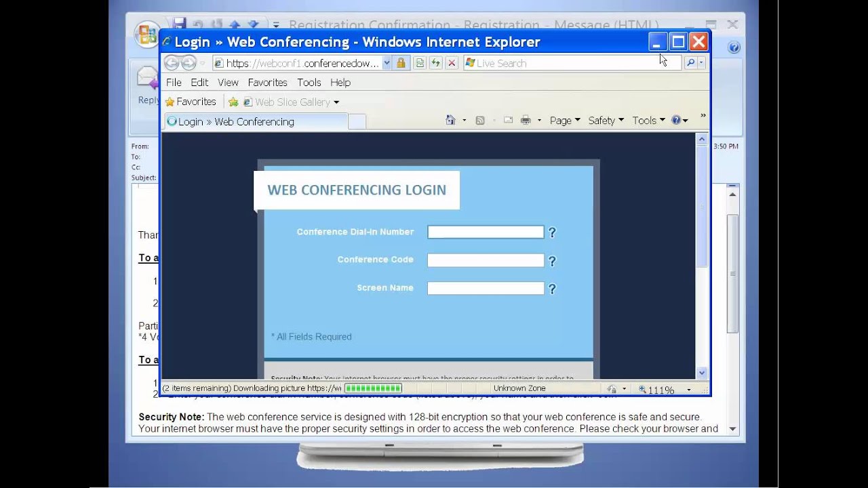Click into the Conference Dial-In Number field

pyautogui.click(x=486, y=232)
